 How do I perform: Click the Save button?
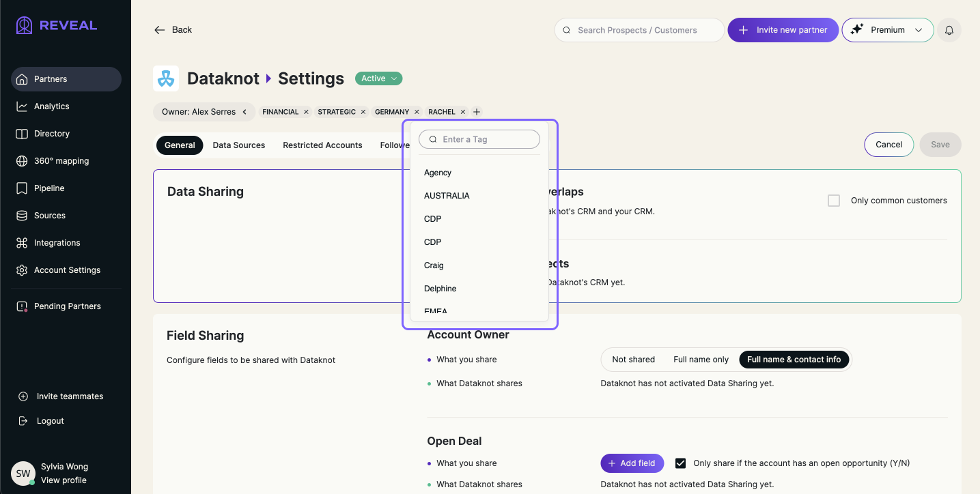coord(940,145)
